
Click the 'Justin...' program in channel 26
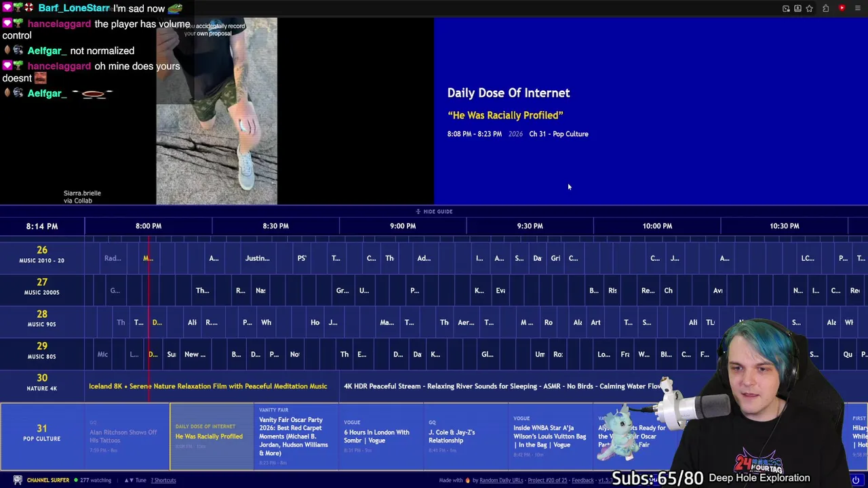[x=258, y=258]
